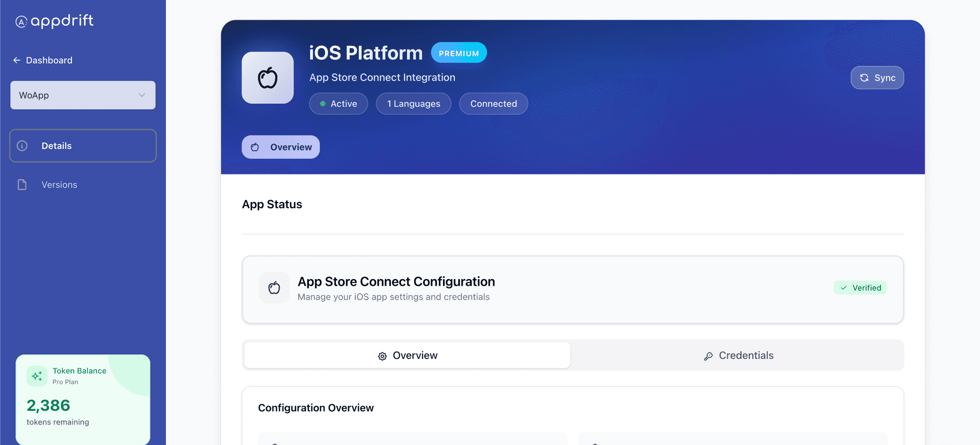Image resolution: width=980 pixels, height=445 pixels.
Task: Click the Versions document icon
Action: click(22, 185)
